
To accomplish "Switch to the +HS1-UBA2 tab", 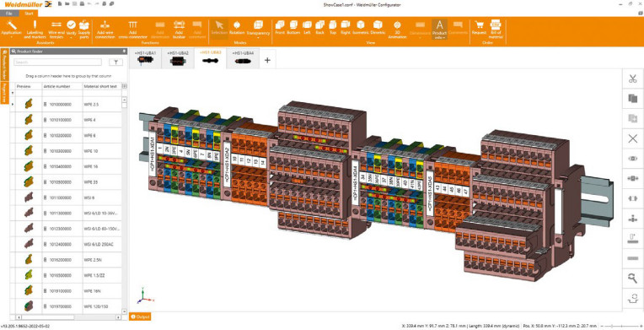I will [178, 58].
